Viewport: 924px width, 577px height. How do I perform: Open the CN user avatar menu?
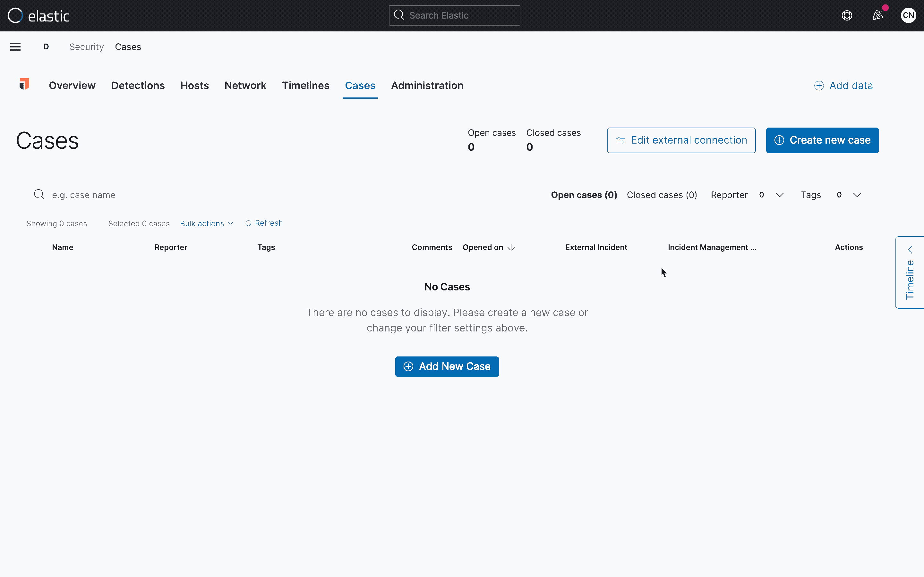click(908, 16)
